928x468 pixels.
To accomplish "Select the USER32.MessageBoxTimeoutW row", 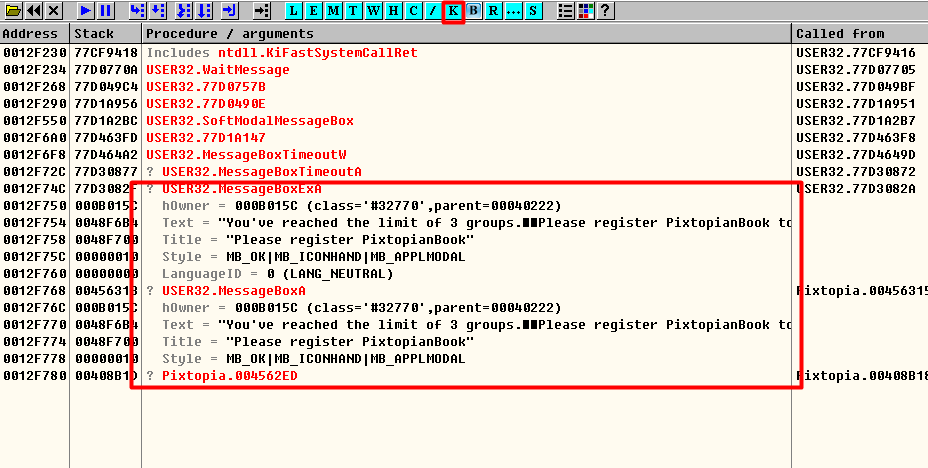I will coord(464,155).
